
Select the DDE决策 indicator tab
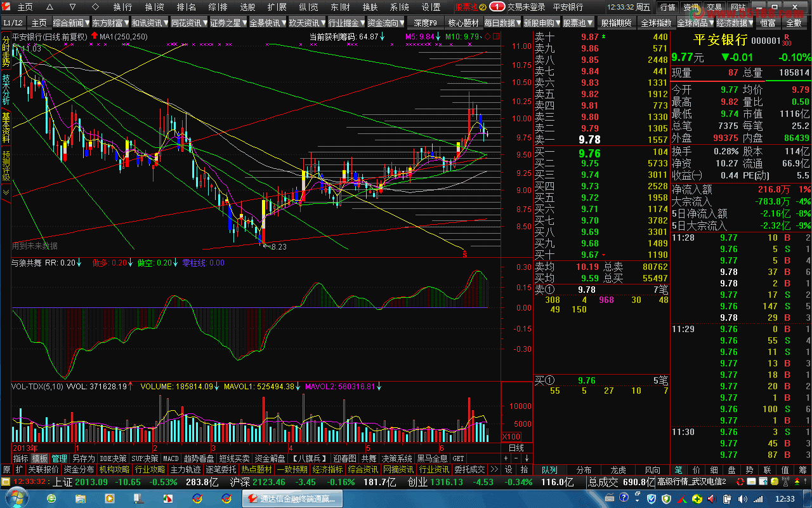click(x=114, y=458)
